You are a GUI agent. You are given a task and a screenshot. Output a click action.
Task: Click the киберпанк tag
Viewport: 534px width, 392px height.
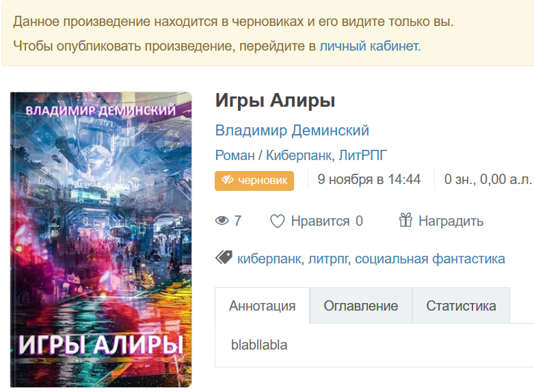pos(269,259)
